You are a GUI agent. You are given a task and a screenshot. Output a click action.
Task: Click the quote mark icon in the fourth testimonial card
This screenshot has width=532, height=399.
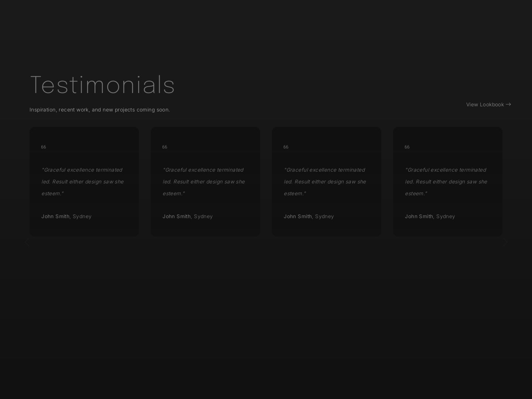(x=407, y=147)
